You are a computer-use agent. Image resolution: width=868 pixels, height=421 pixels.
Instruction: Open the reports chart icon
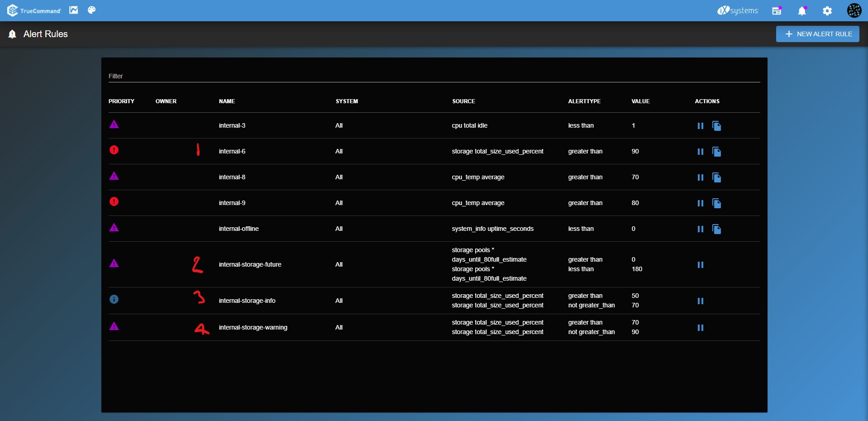(73, 10)
